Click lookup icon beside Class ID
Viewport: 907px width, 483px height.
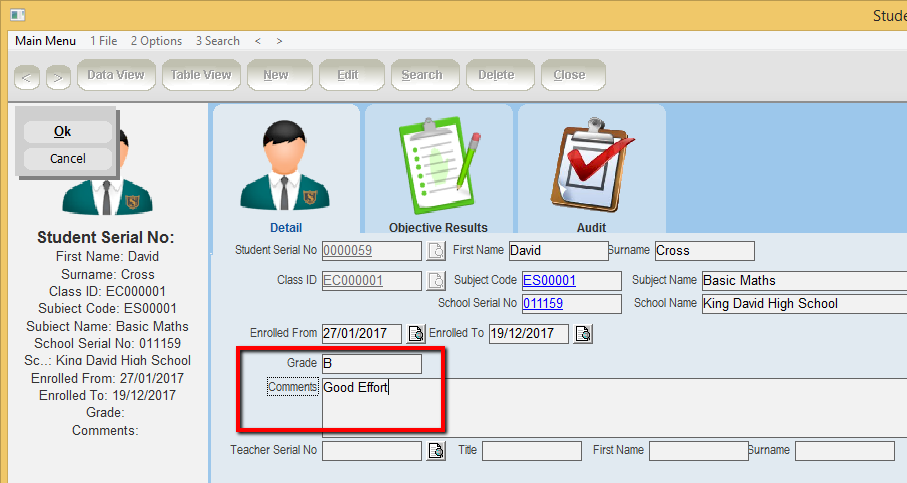pos(435,281)
